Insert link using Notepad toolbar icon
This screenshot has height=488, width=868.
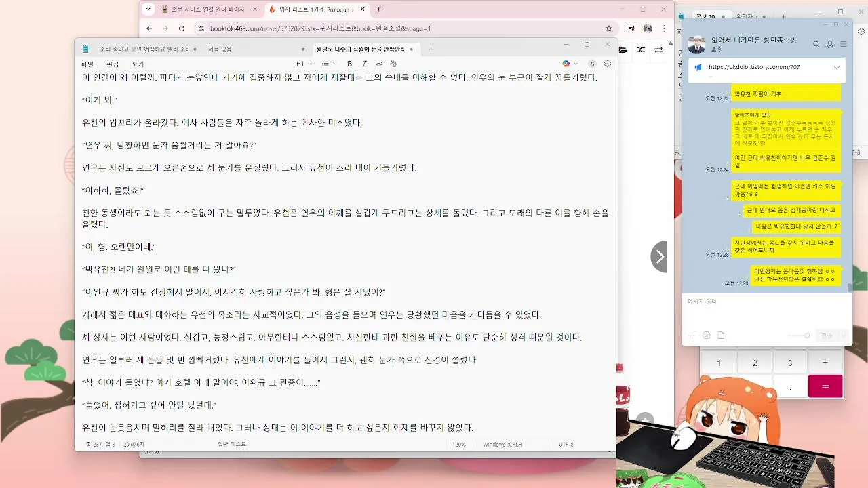click(378, 64)
